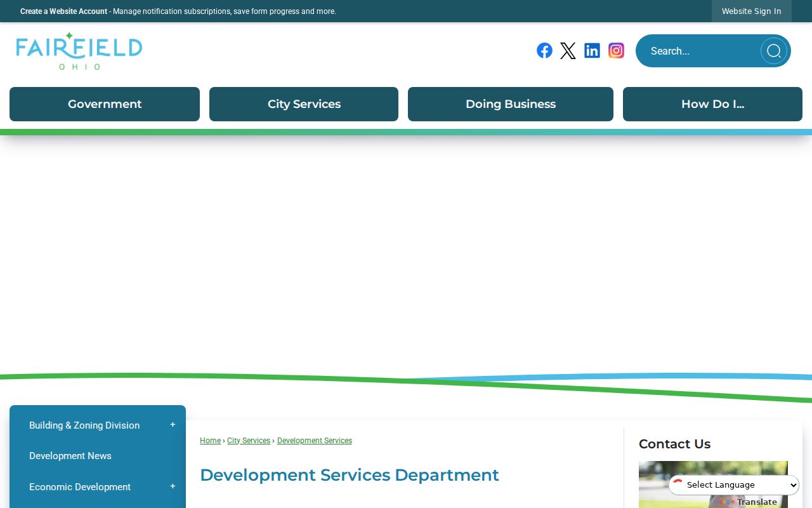Viewport: 812px width, 508px height.
Task: Open Development News sidebar item
Action: tap(70, 456)
